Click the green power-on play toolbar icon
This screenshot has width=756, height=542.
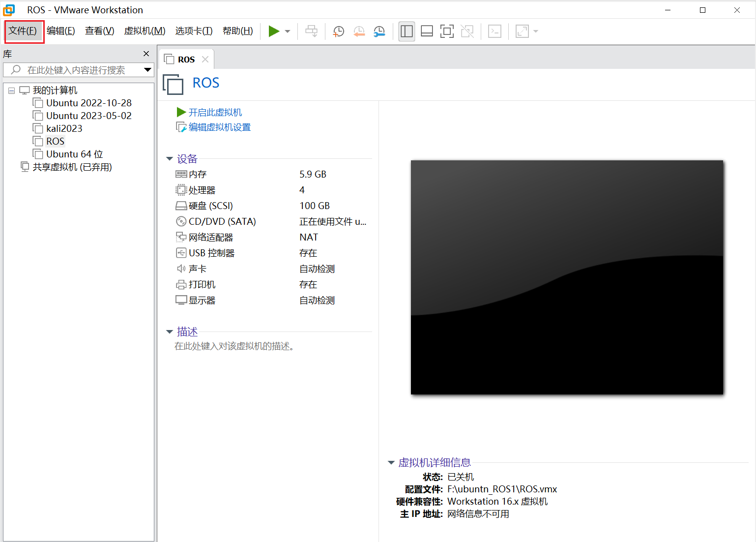[274, 31]
